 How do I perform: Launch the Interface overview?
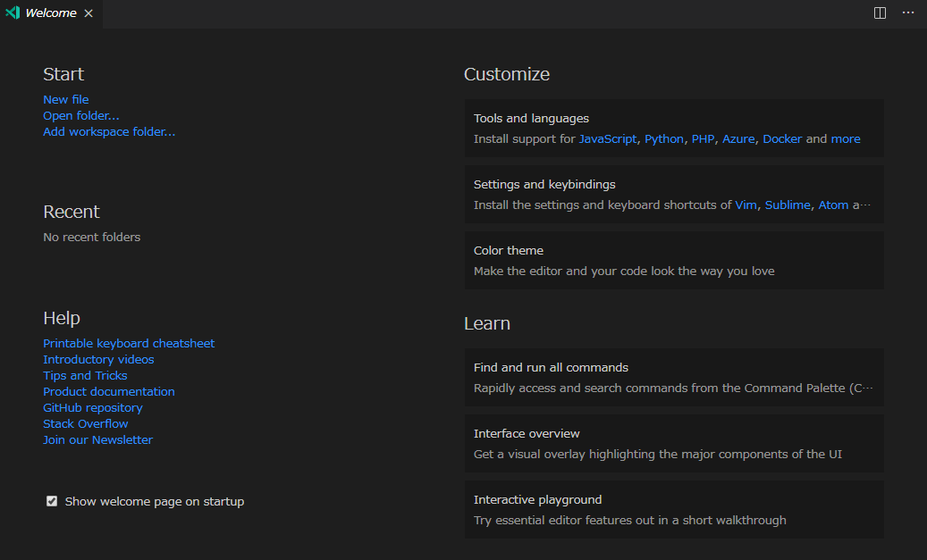click(674, 443)
